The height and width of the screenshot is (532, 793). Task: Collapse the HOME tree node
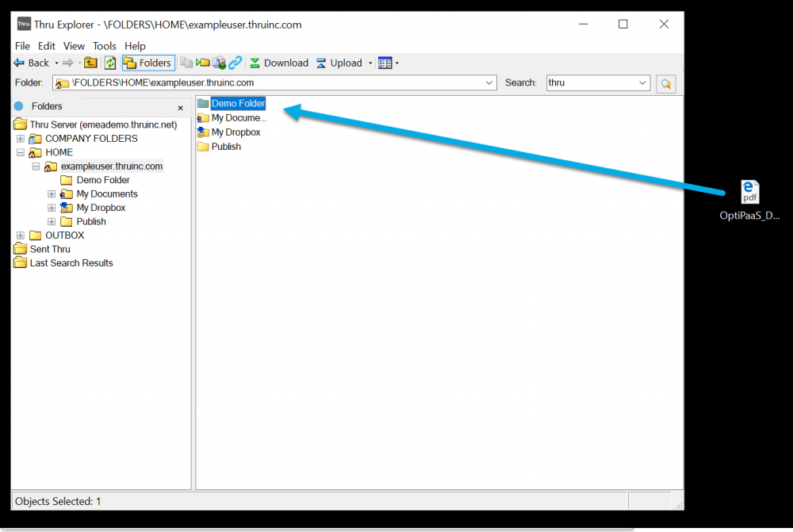[21, 152]
